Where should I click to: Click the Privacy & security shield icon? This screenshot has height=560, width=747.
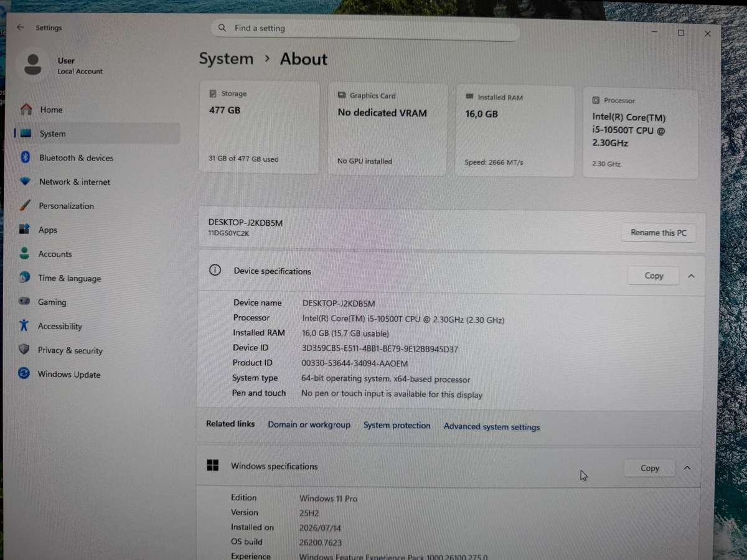click(24, 350)
